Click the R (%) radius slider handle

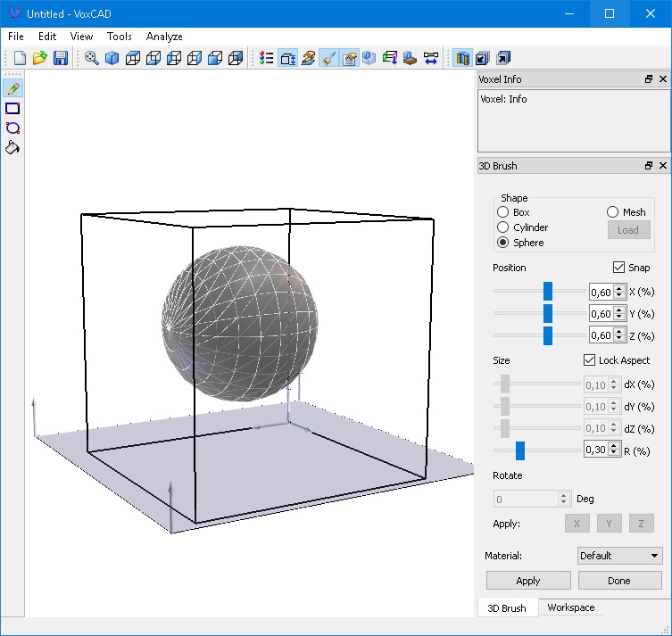(x=520, y=450)
